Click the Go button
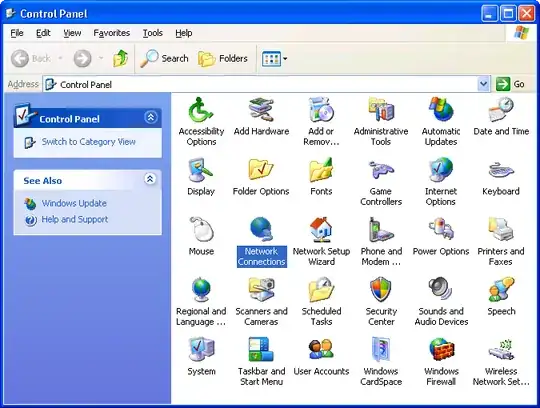540x408 pixels. (510, 84)
